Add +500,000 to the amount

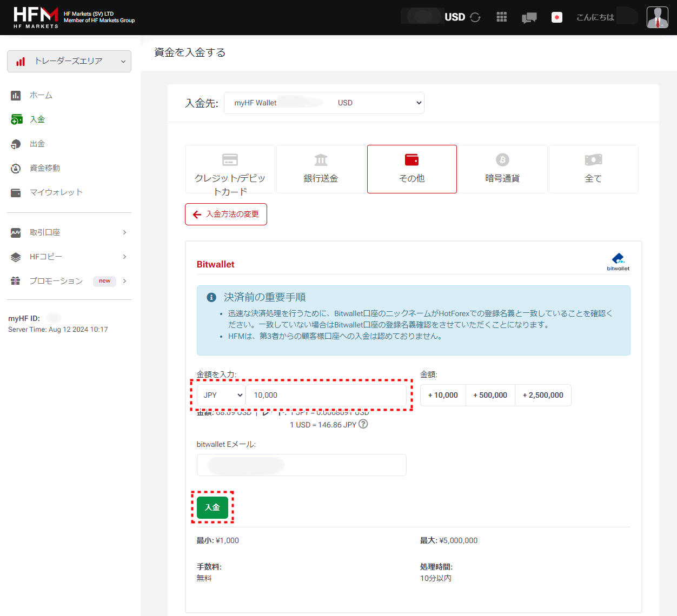(x=490, y=395)
